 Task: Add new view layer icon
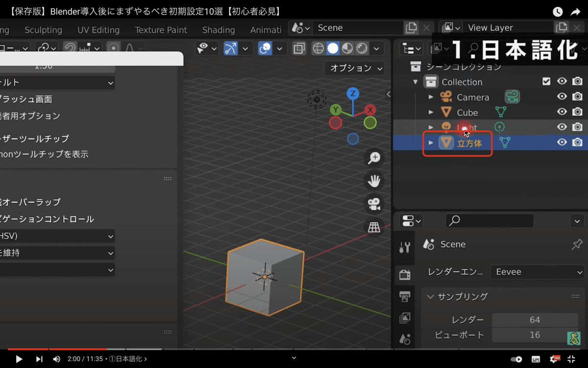click(x=561, y=28)
